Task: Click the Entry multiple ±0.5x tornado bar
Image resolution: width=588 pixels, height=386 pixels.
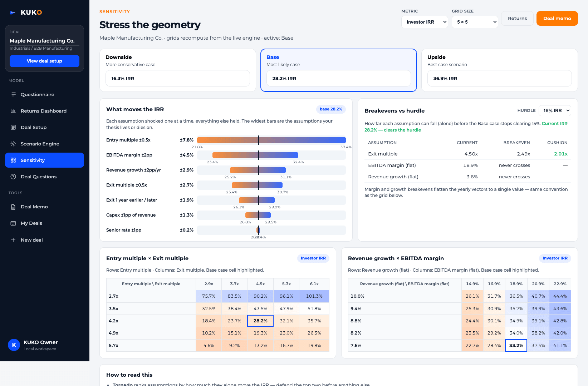Action: (271, 140)
